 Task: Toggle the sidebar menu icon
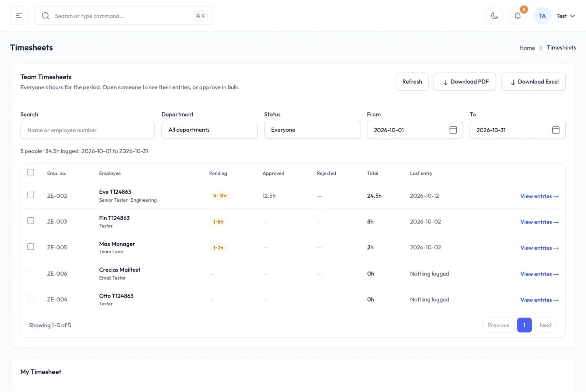pyautogui.click(x=19, y=16)
